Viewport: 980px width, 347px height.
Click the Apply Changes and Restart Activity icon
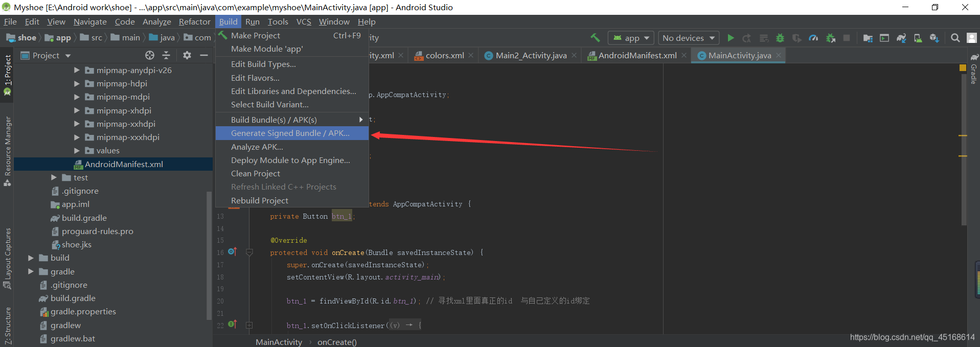point(747,38)
